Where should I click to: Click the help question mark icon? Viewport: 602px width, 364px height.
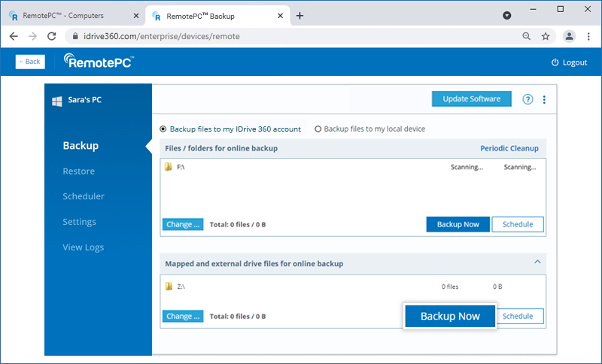pyautogui.click(x=528, y=99)
